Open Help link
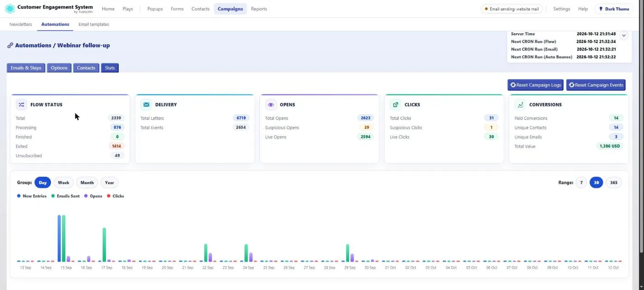The width and height of the screenshot is (644, 290). point(583,9)
